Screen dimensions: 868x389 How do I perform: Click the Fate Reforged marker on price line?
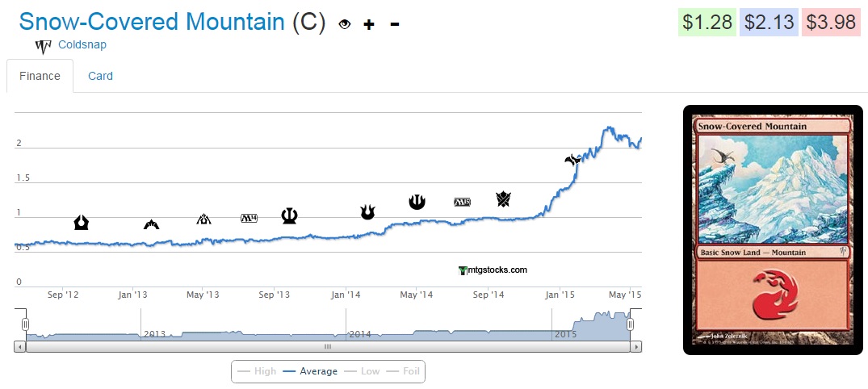pyautogui.click(x=572, y=160)
